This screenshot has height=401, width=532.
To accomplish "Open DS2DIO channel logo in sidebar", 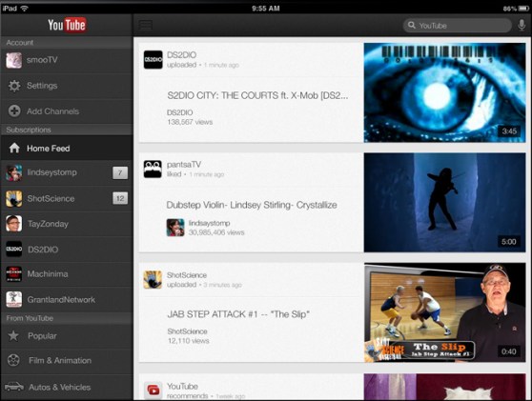I will coord(14,250).
